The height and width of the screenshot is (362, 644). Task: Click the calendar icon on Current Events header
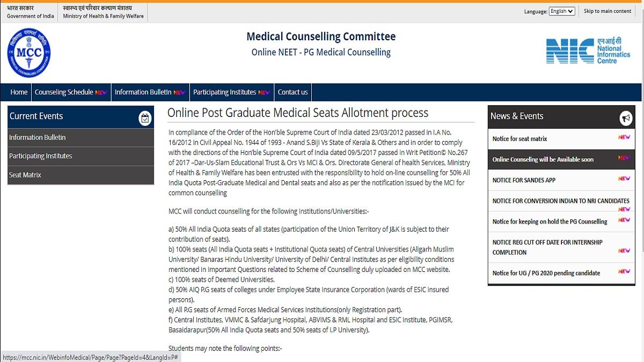tap(145, 117)
